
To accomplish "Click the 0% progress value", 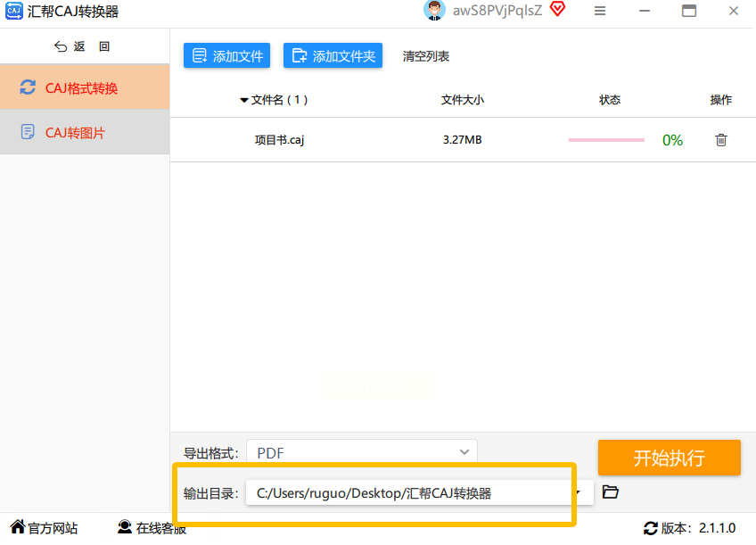I will 672,140.
